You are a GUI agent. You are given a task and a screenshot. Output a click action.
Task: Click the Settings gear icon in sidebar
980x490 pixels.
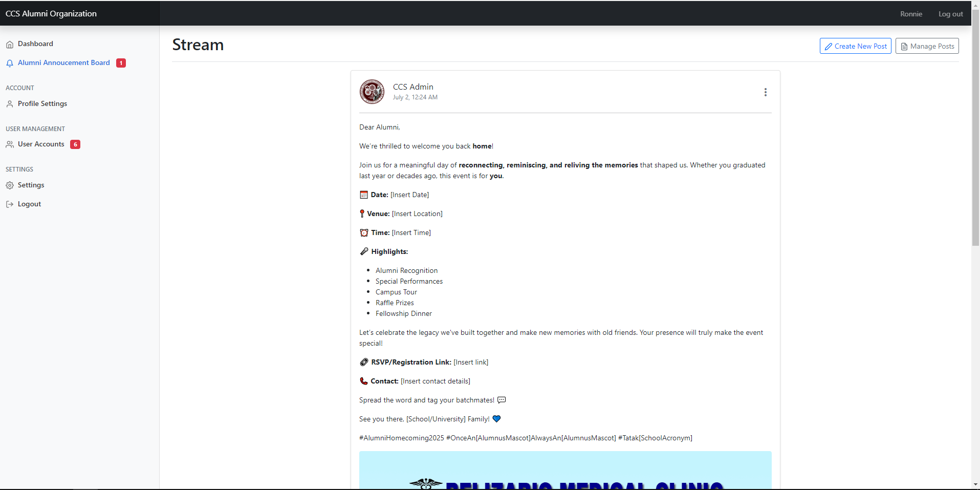(x=10, y=185)
